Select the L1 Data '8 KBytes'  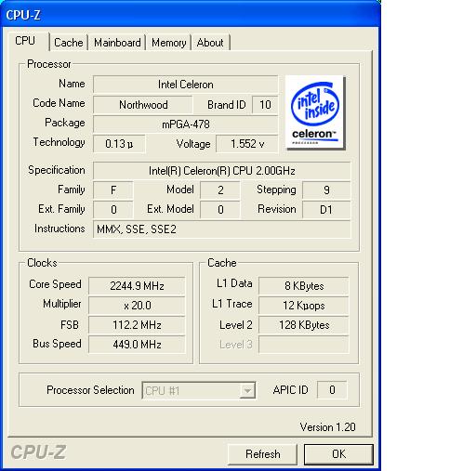coord(304,285)
